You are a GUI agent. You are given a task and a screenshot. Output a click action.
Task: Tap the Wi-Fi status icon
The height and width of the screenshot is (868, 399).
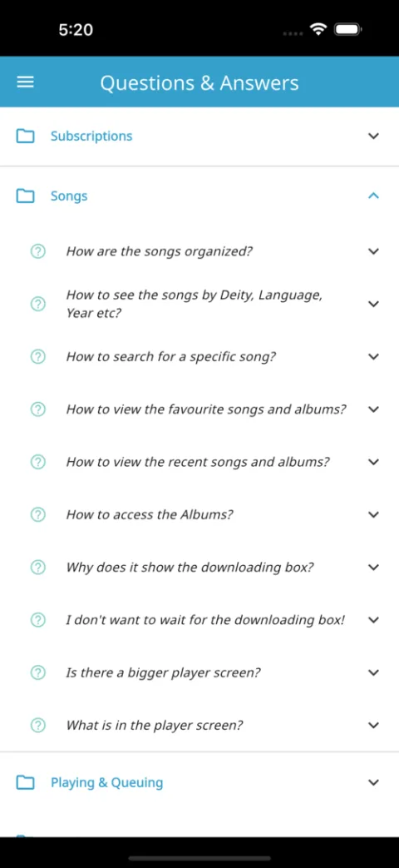click(x=319, y=29)
